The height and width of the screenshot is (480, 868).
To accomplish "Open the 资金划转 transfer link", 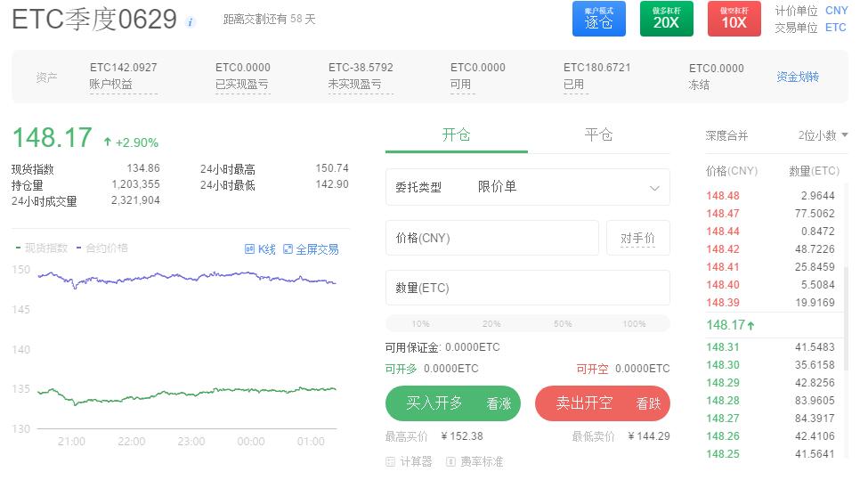I will [797, 77].
